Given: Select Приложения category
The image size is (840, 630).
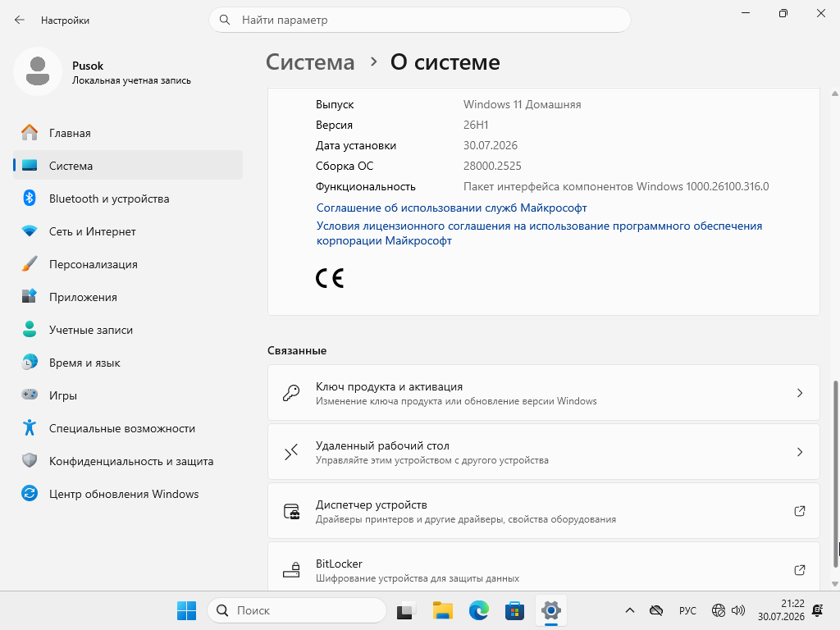Looking at the screenshot, I should tap(128, 296).
